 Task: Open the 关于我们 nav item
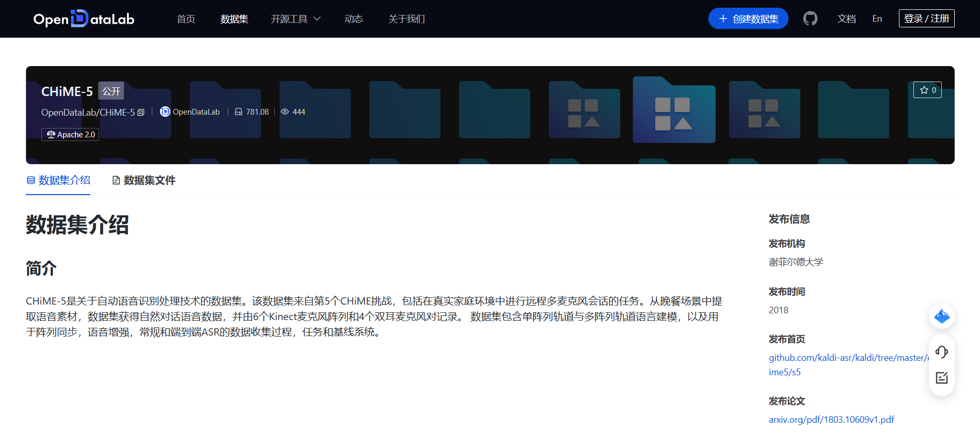[406, 19]
